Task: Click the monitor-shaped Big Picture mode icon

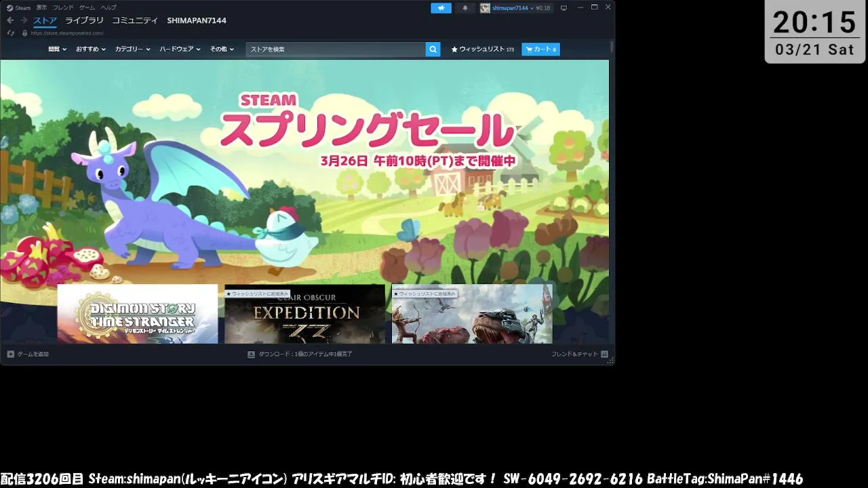Action: [564, 8]
